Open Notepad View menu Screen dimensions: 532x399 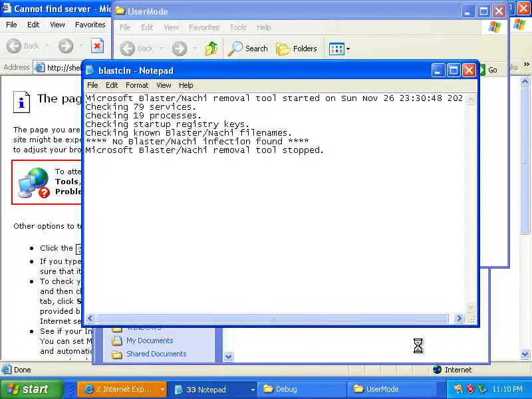(164, 85)
